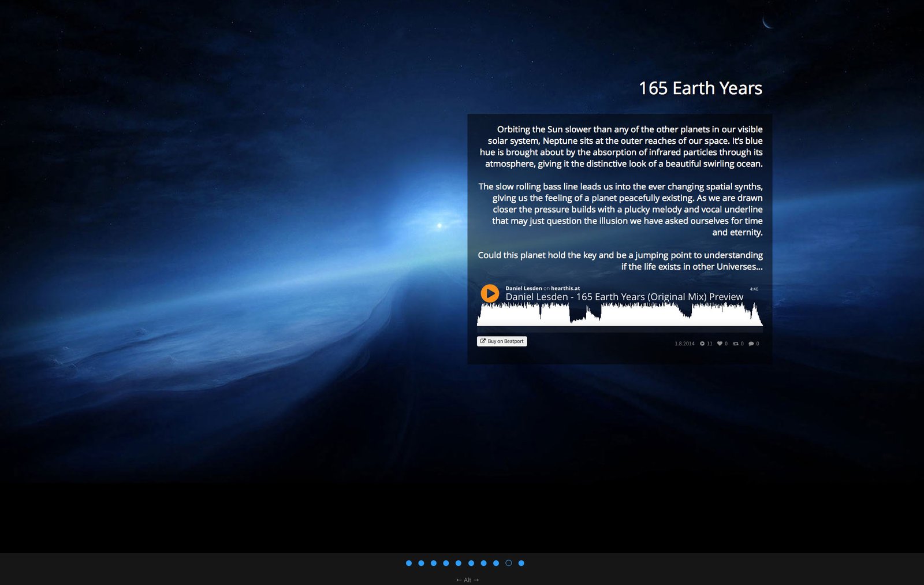Image resolution: width=924 pixels, height=585 pixels.
Task: Switch to the eighth slide dot
Action: [x=496, y=563]
